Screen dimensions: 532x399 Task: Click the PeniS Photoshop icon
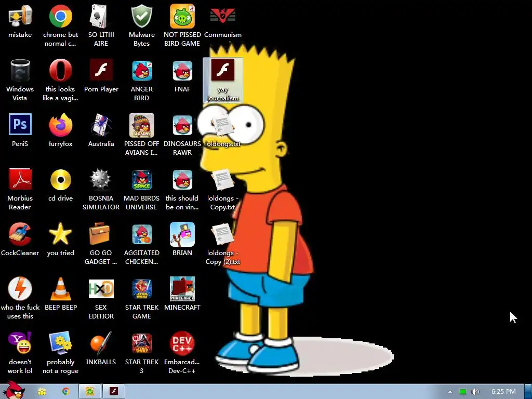tap(20, 125)
